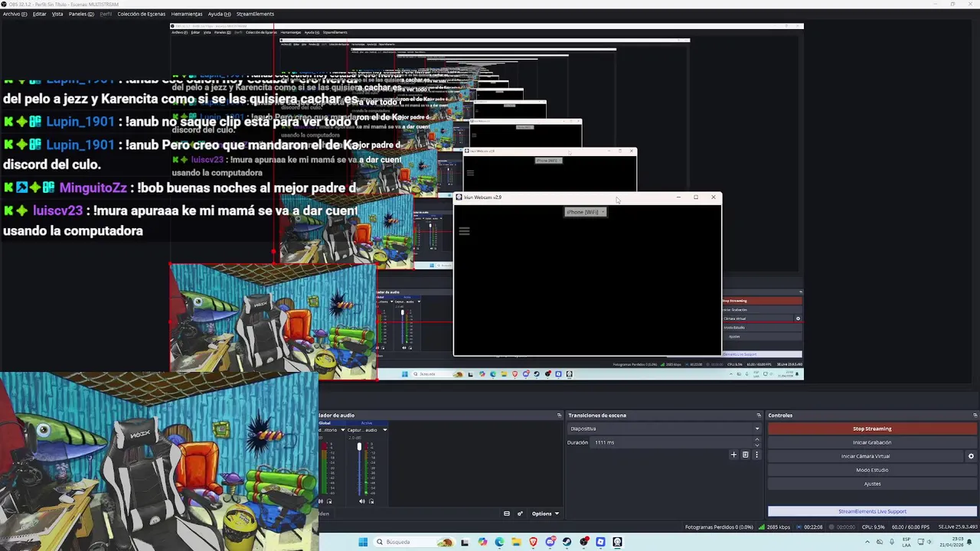Adjust the Captura audio volume fader
This screenshot has height=551, width=980.
click(x=359, y=446)
